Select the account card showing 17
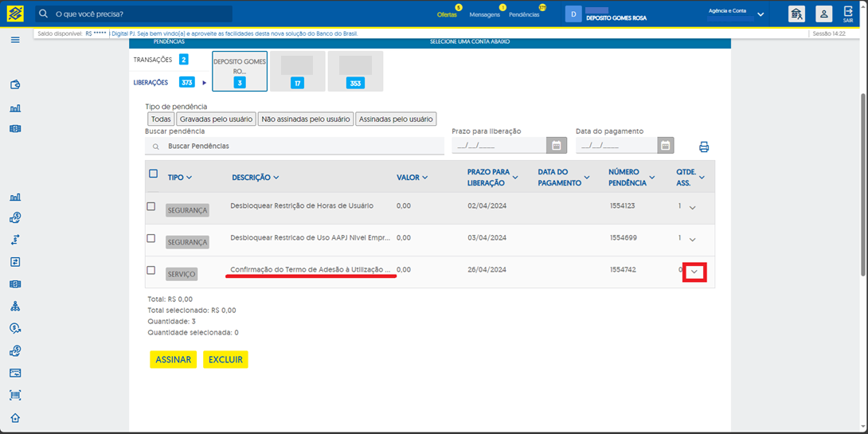Screen dimensions: 868x434 pos(297,71)
